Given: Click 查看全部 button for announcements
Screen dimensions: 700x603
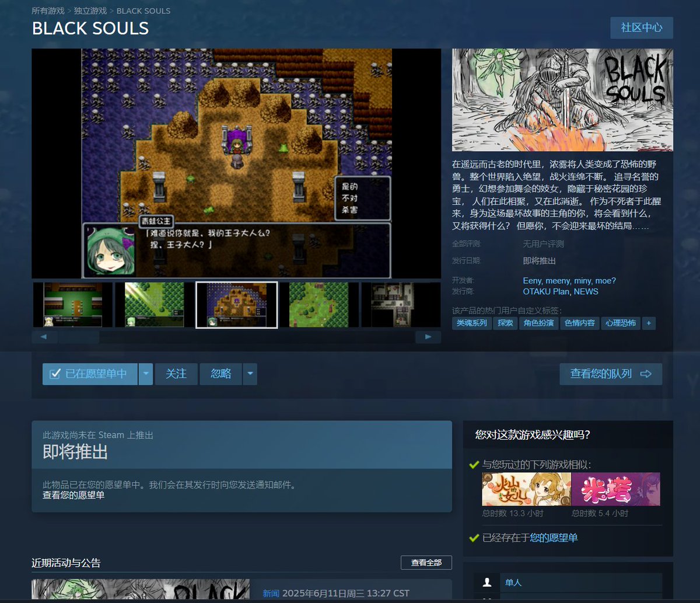Looking at the screenshot, I should click(426, 563).
